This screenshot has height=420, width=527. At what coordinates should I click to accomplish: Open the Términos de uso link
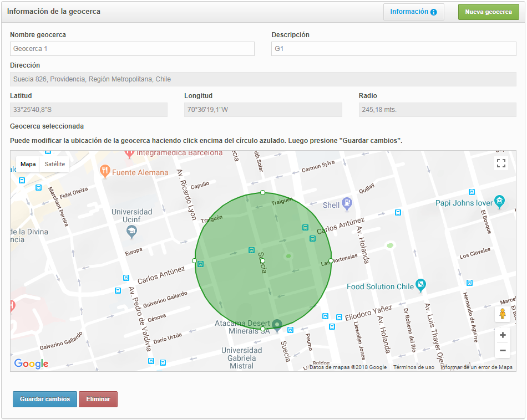tap(414, 367)
